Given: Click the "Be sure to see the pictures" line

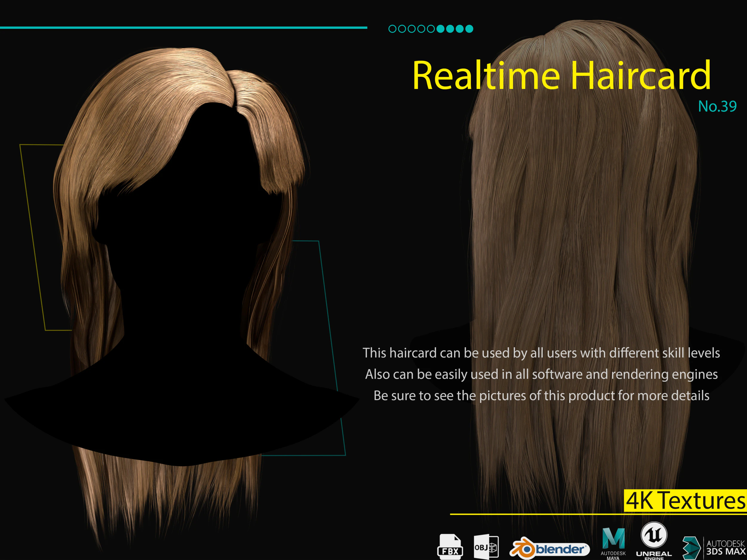Looking at the screenshot, I should point(541,396).
